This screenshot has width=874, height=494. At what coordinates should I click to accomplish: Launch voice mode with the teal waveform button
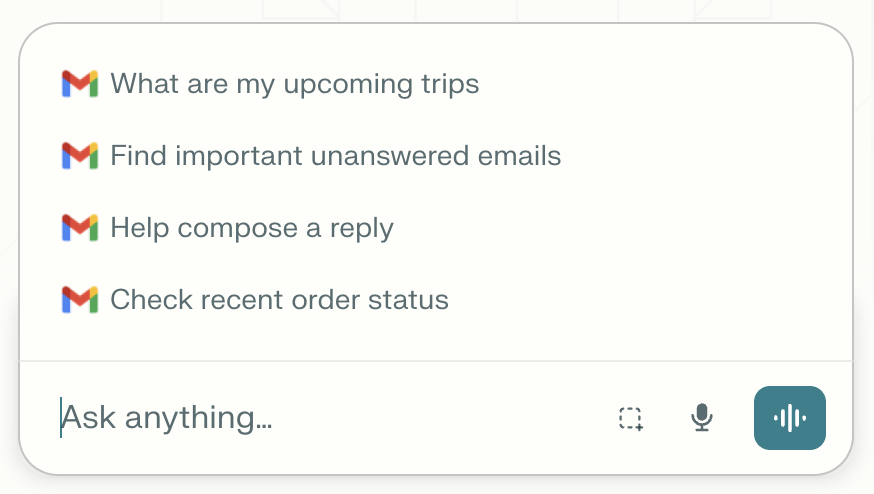click(790, 418)
